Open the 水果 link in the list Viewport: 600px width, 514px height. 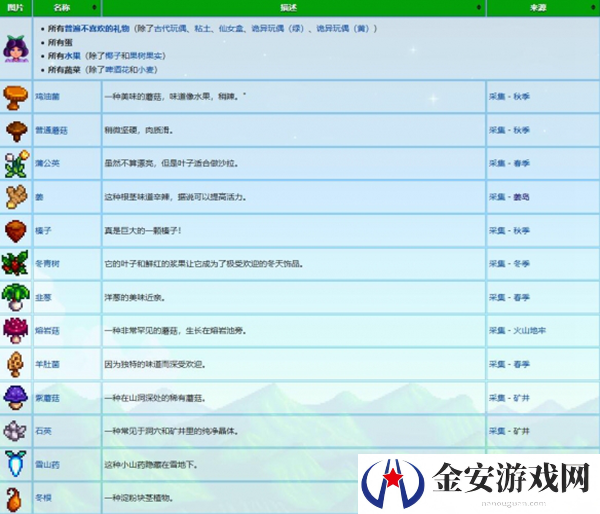72,56
